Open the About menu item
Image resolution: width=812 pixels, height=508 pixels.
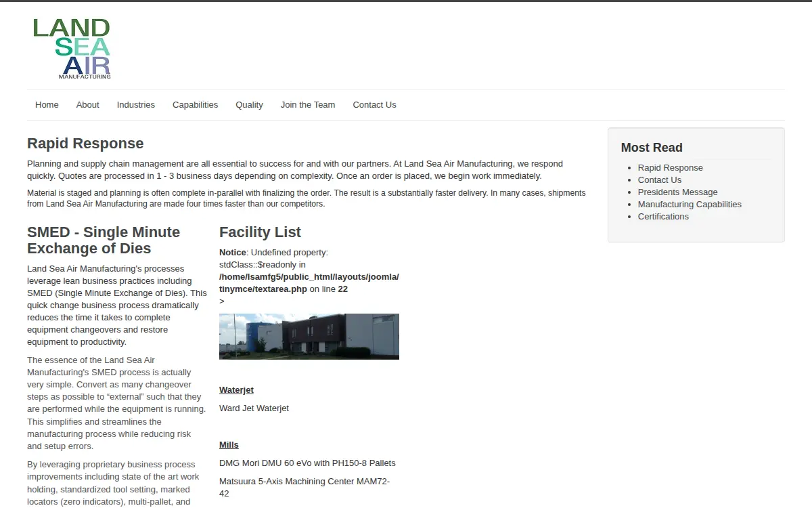pyautogui.click(x=87, y=105)
